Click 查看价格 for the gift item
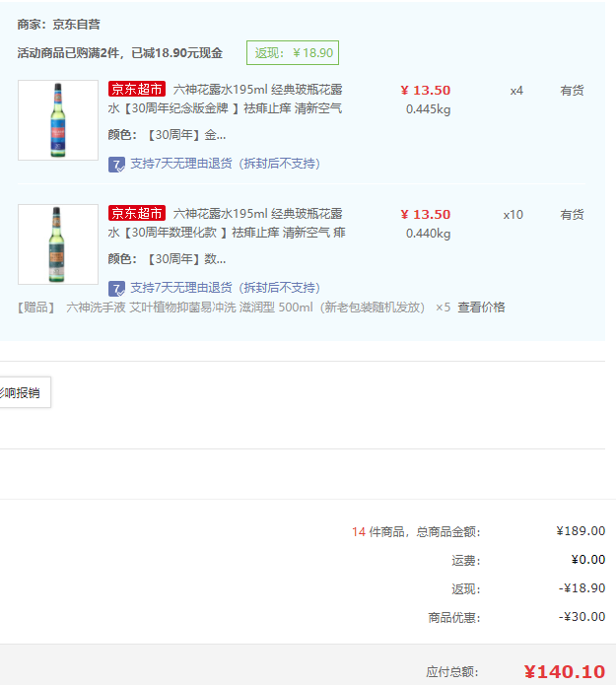Image resolution: width=616 pixels, height=685 pixels. [481, 308]
